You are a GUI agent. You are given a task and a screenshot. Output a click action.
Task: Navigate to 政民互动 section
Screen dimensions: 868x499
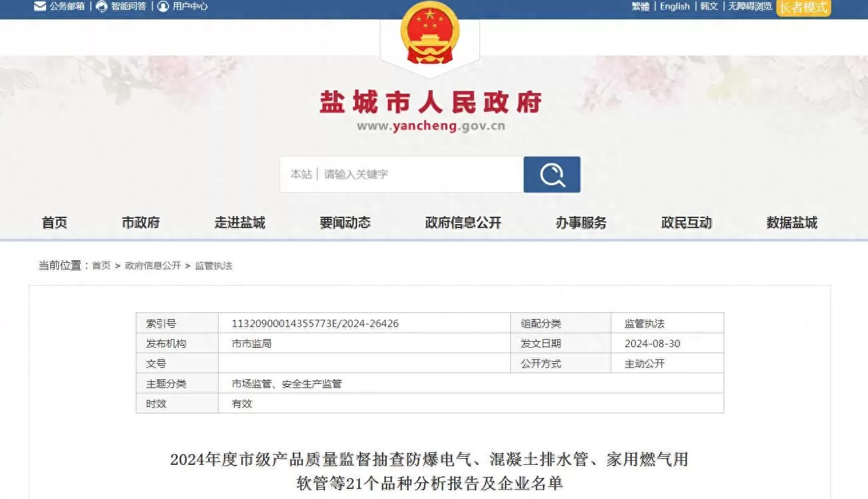[686, 223]
